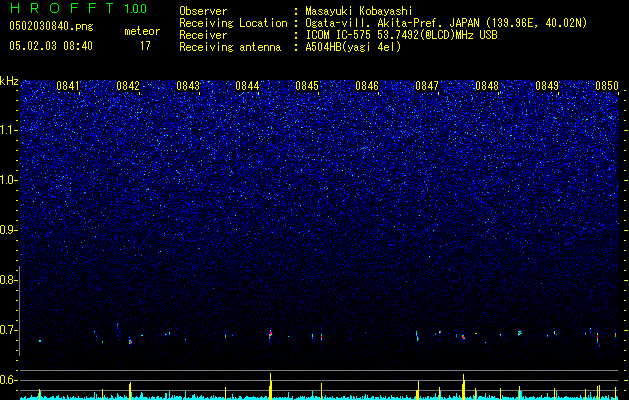The width and height of the screenshot is (629, 400).
Task: Click the Receiving Location label
Action: click(233, 23)
